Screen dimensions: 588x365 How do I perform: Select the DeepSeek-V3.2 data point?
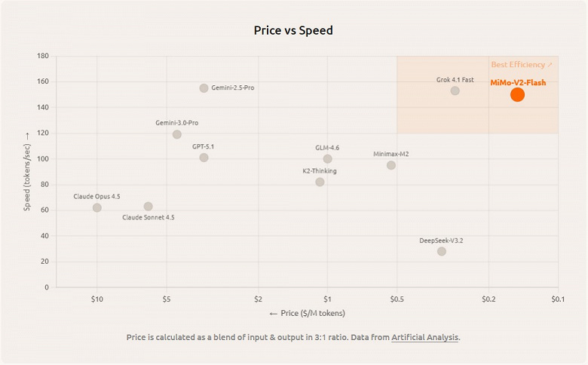442,251
